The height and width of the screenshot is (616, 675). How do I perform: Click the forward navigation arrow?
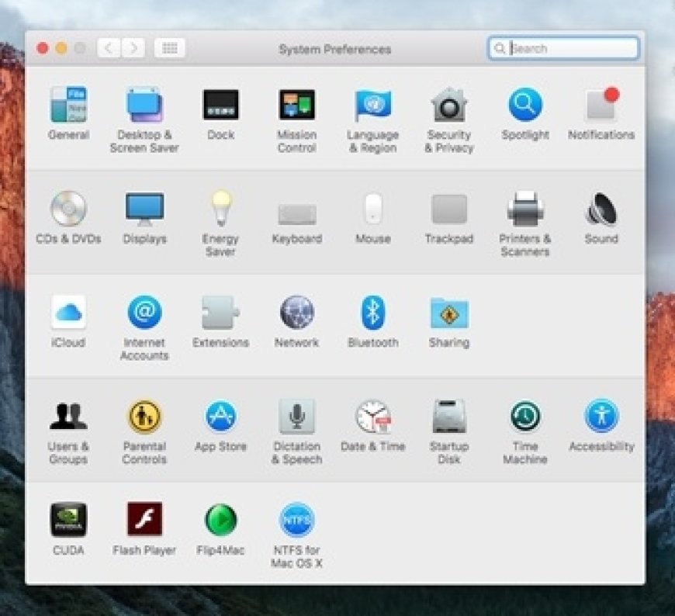click(133, 48)
